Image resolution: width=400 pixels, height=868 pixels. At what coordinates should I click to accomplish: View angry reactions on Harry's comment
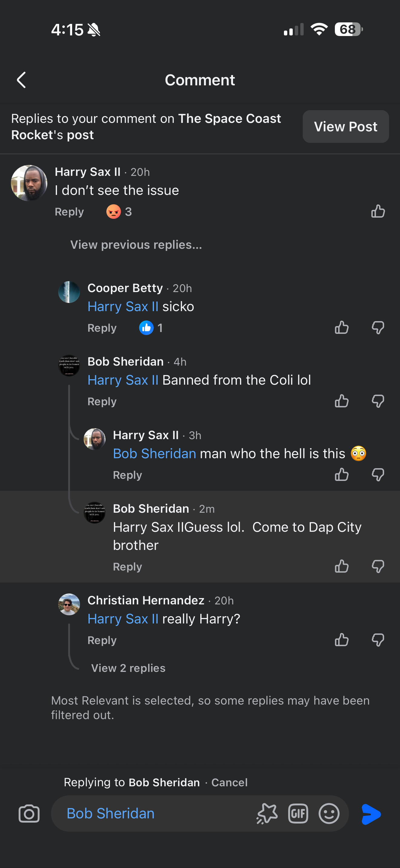pyautogui.click(x=119, y=212)
